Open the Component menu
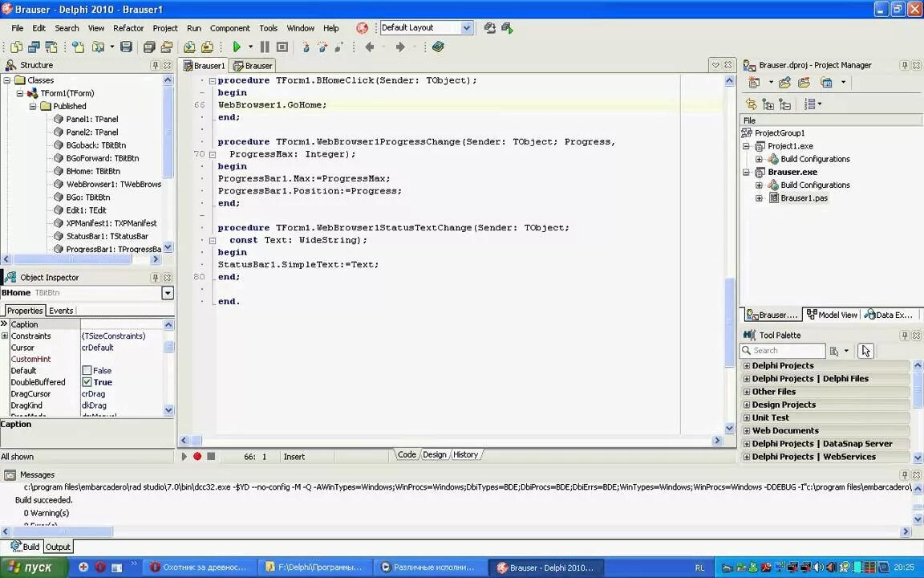Viewport: 924px width, 578px height. (x=230, y=28)
